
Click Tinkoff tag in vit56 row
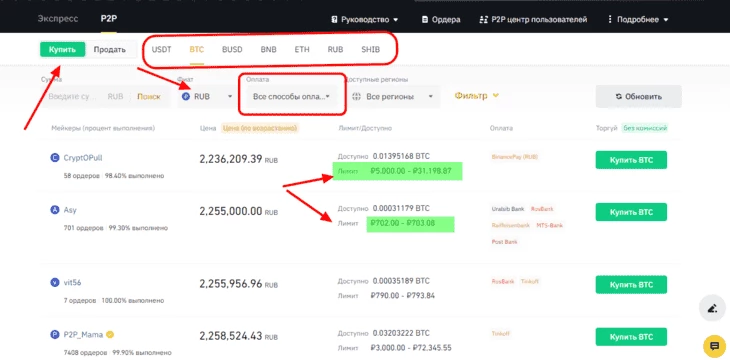(x=529, y=281)
